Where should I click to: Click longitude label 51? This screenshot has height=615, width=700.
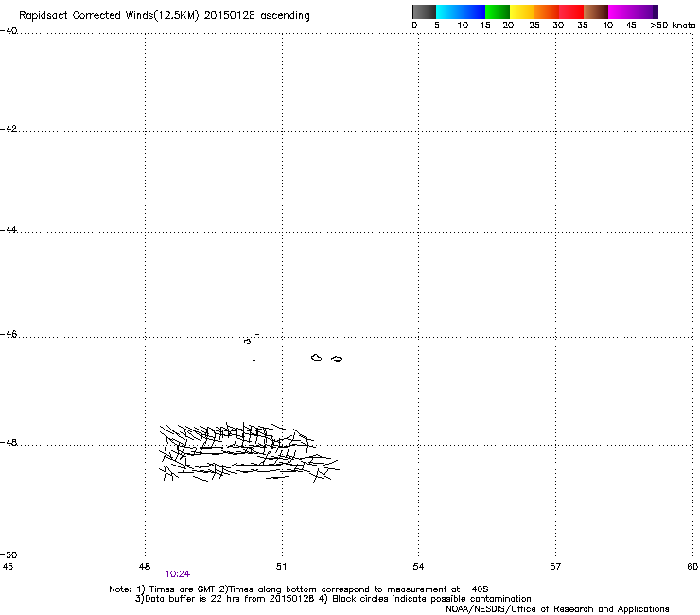click(x=281, y=567)
